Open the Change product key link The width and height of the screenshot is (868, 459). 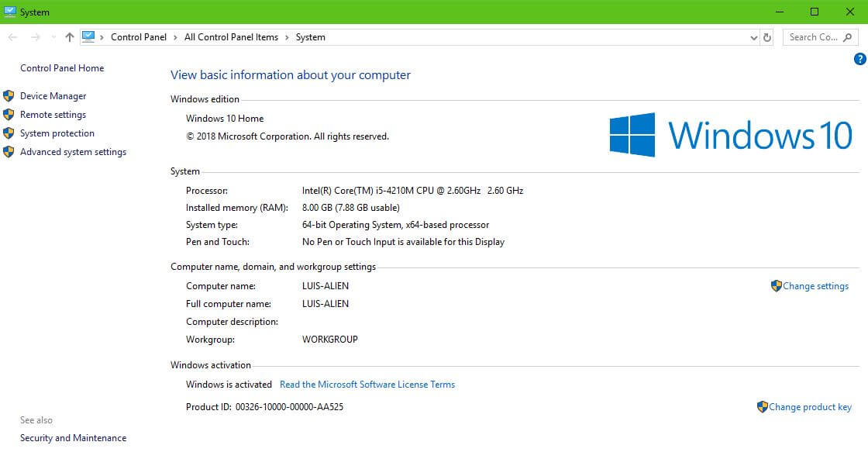point(810,407)
